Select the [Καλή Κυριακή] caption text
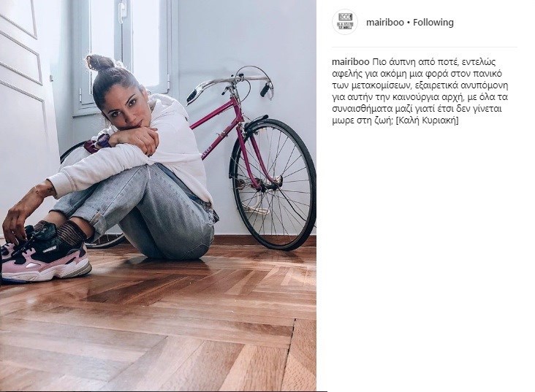535x392 pixels. [427, 120]
